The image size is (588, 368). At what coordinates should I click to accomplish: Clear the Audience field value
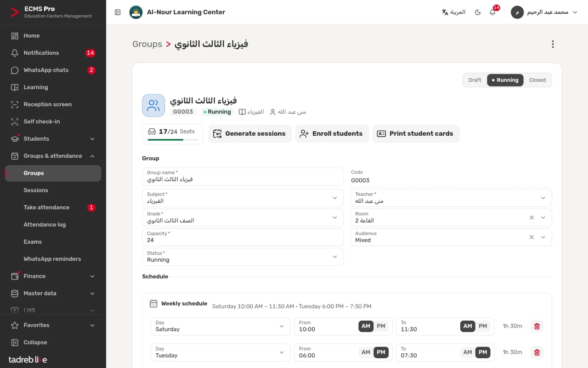(531, 237)
